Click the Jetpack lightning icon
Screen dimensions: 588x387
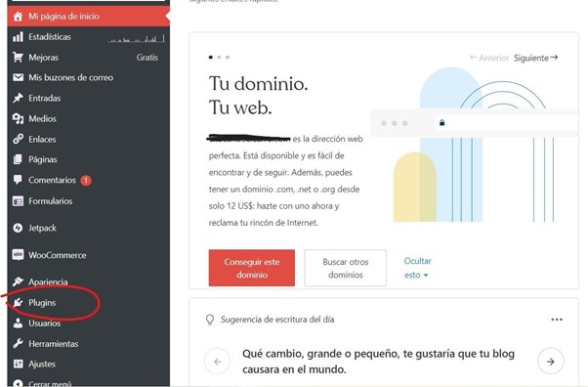pyautogui.click(x=18, y=228)
